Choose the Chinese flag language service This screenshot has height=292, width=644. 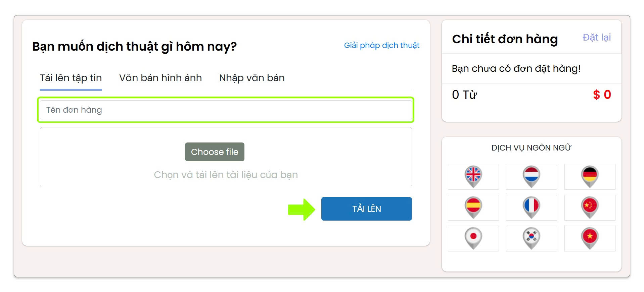[x=590, y=207]
